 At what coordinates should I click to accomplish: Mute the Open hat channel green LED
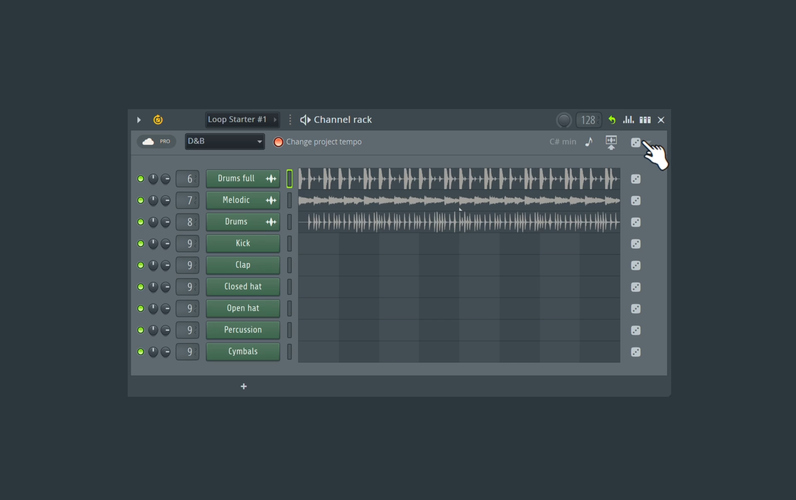(141, 308)
